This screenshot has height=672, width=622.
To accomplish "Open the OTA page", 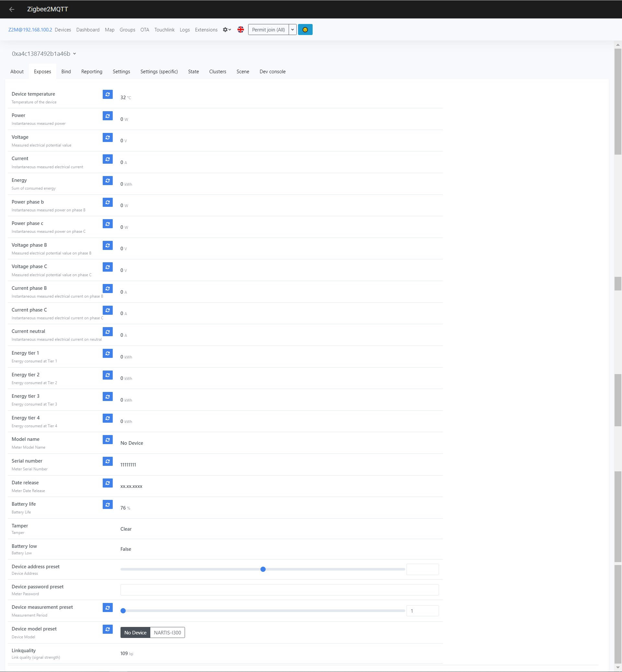I will [145, 29].
